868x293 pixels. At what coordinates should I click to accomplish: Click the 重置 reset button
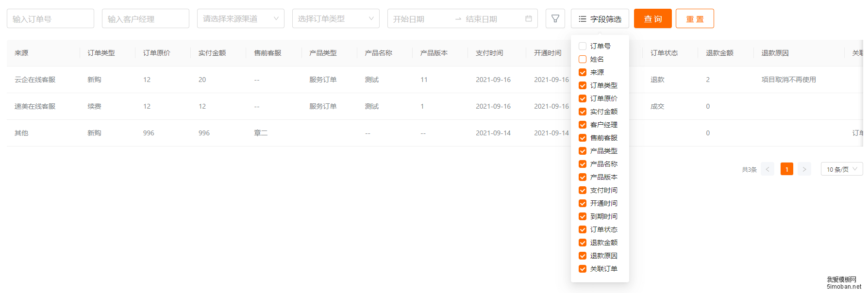tap(695, 19)
